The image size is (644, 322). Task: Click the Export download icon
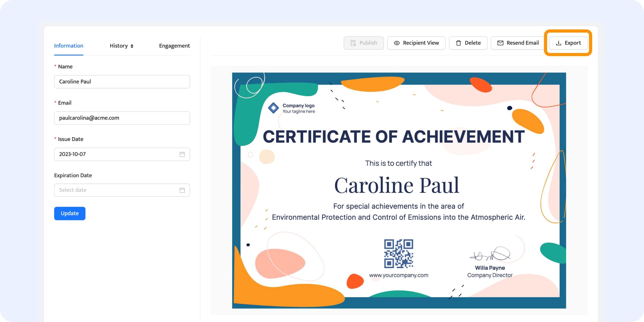(x=558, y=43)
